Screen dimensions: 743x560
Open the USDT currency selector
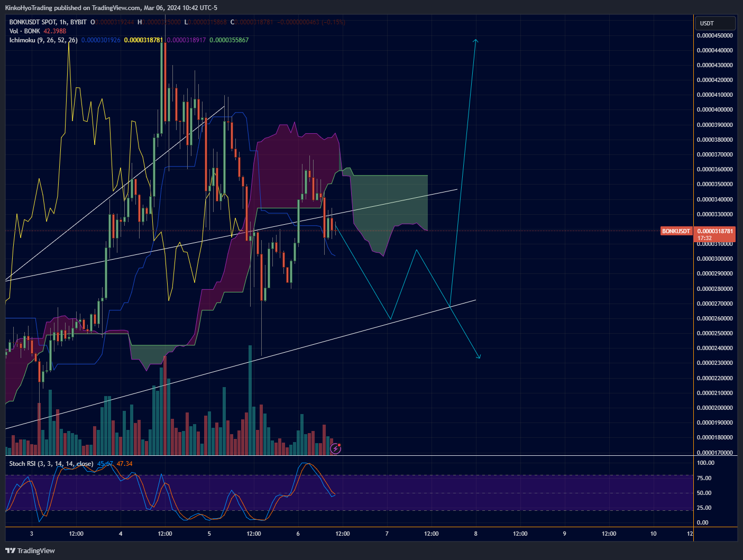coord(715,23)
